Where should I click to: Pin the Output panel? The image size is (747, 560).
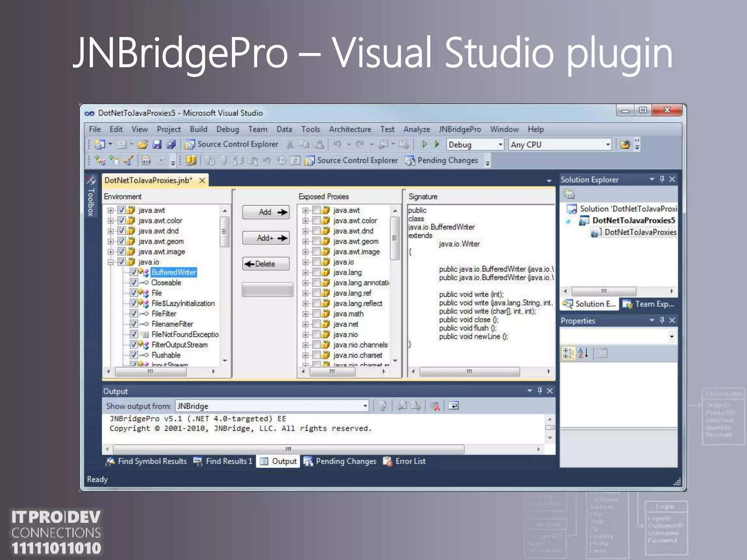coord(539,390)
